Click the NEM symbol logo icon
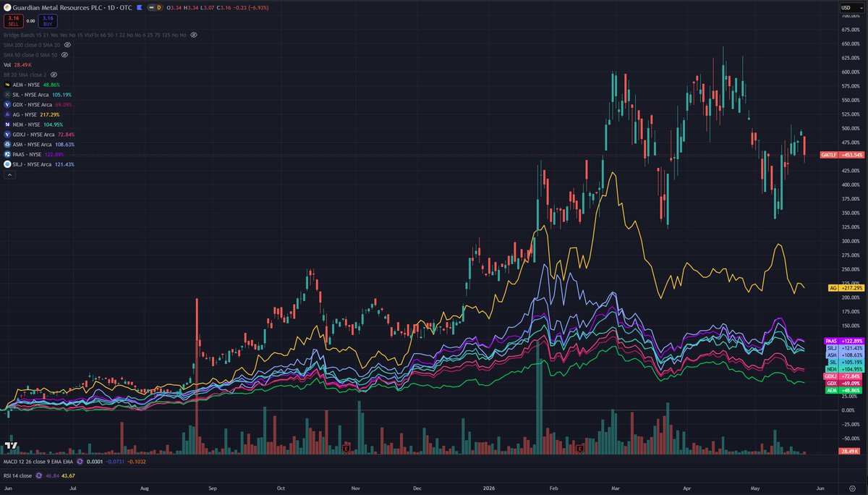Image resolution: width=868 pixels, height=495 pixels. pyautogui.click(x=7, y=124)
